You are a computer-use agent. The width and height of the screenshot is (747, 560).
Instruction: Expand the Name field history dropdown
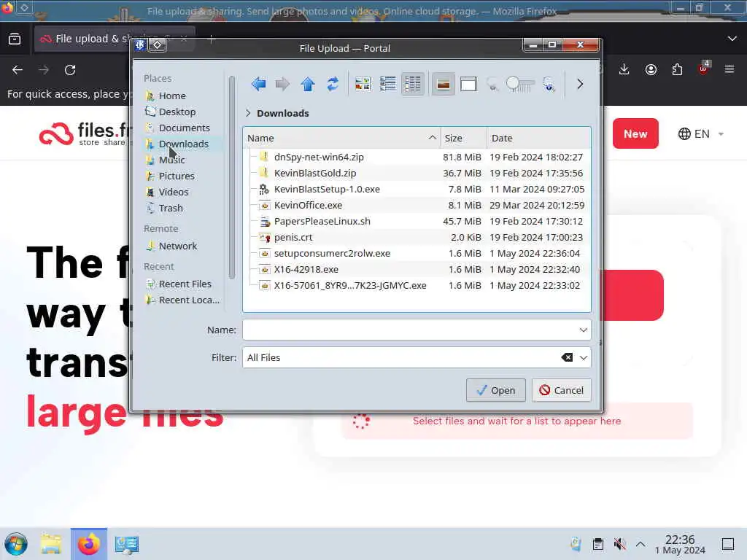click(583, 330)
